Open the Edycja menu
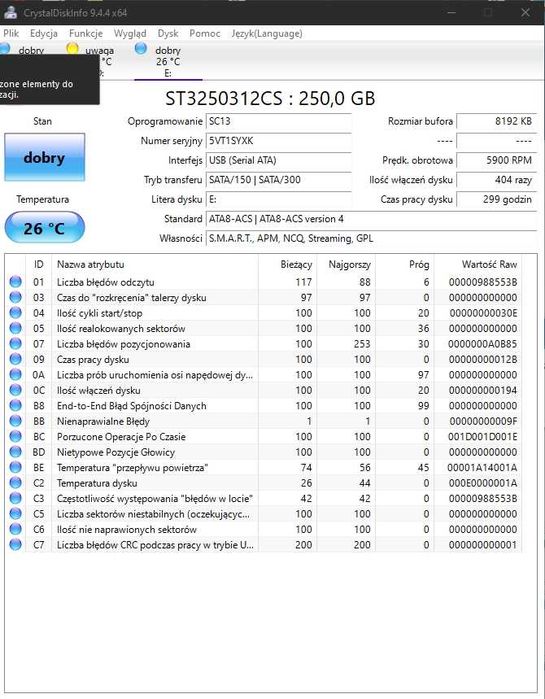The height and width of the screenshot is (699, 545). [x=44, y=33]
